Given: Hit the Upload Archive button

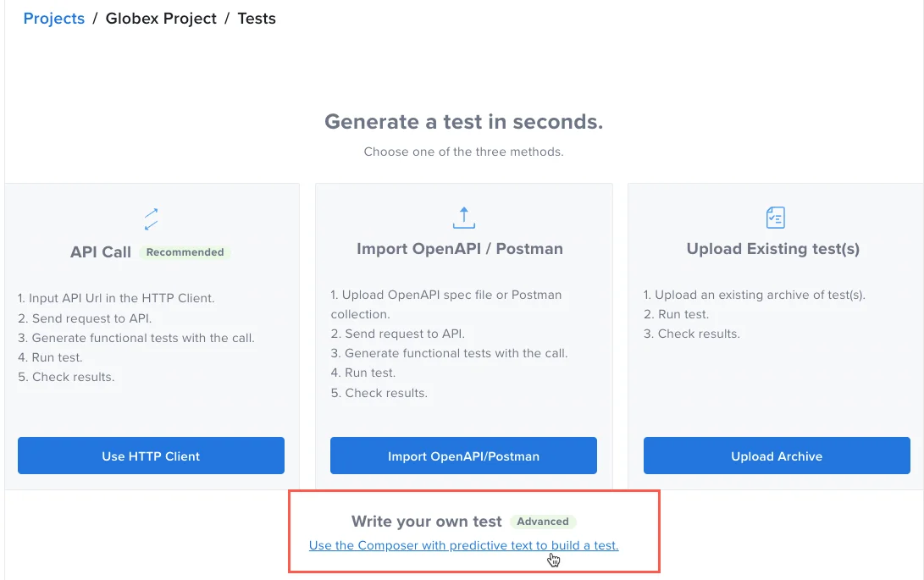Looking at the screenshot, I should point(777,456).
